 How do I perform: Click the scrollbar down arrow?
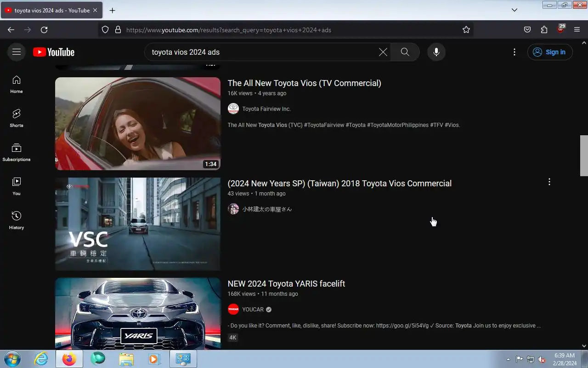(584, 346)
